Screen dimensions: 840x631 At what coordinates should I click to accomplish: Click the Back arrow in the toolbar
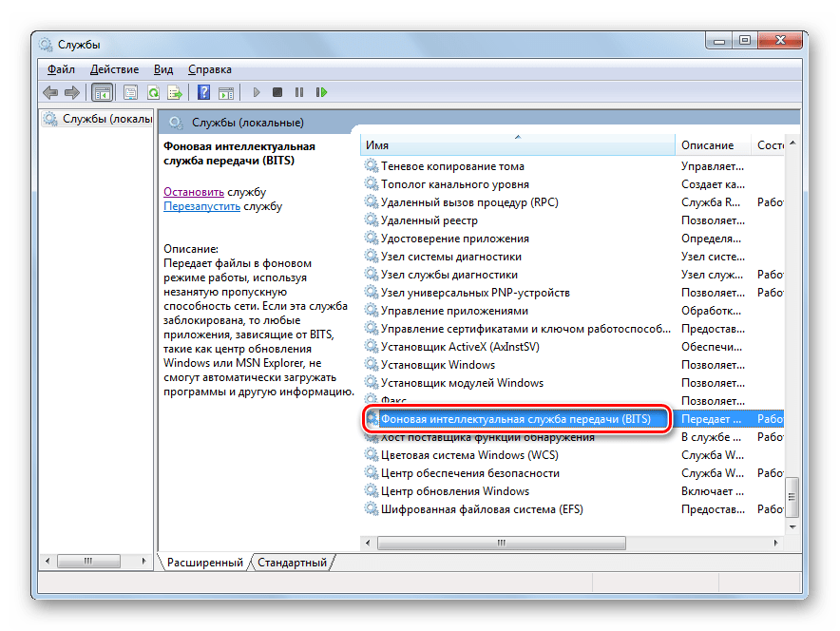click(x=50, y=92)
